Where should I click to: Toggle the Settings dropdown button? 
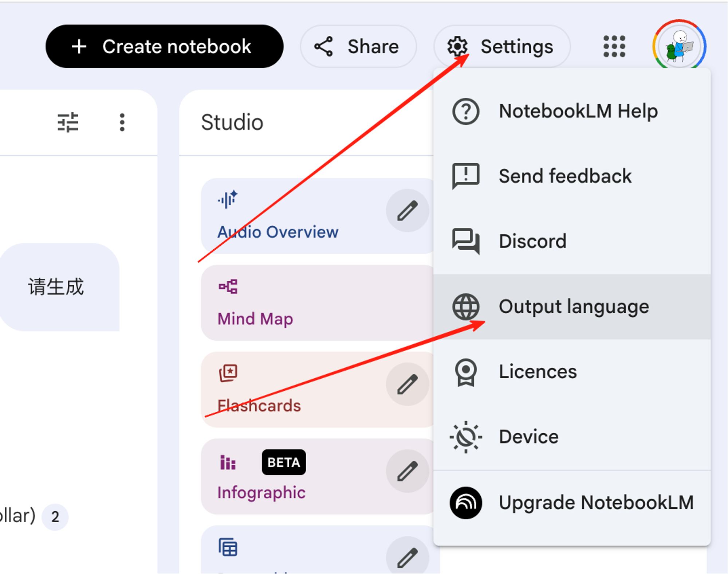pyautogui.click(x=501, y=46)
